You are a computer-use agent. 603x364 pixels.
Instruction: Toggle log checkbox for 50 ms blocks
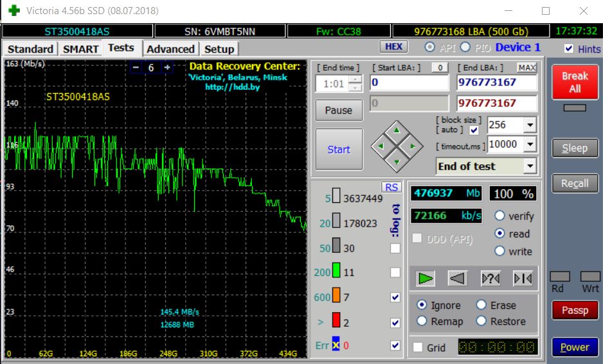click(x=395, y=248)
